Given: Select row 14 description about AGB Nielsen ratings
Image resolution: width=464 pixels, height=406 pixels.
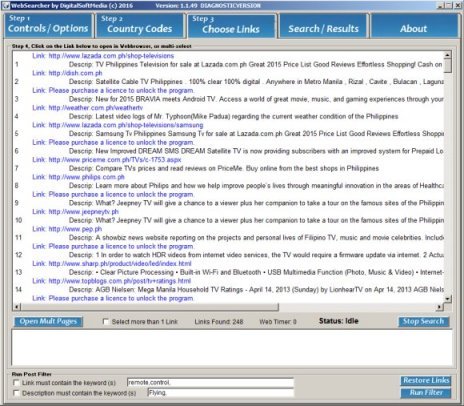Looking at the screenshot, I should (x=256, y=290).
